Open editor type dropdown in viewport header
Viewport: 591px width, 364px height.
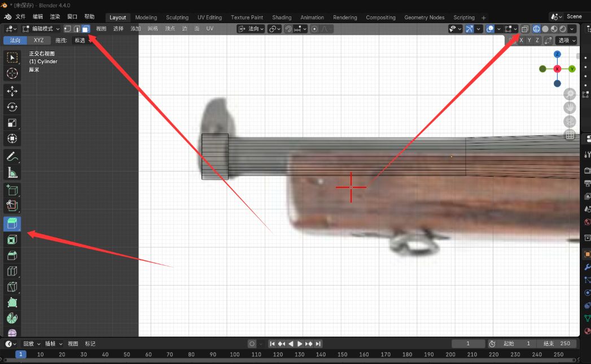click(x=11, y=29)
